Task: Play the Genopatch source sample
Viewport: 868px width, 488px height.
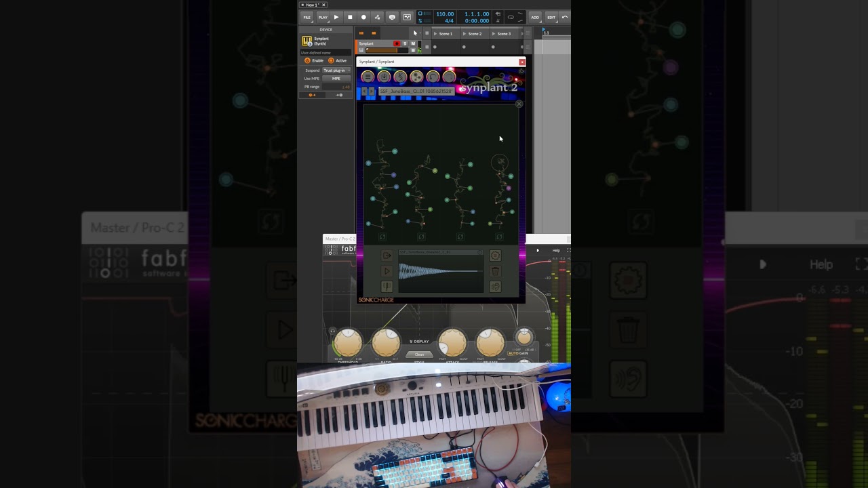Action: pos(387,271)
